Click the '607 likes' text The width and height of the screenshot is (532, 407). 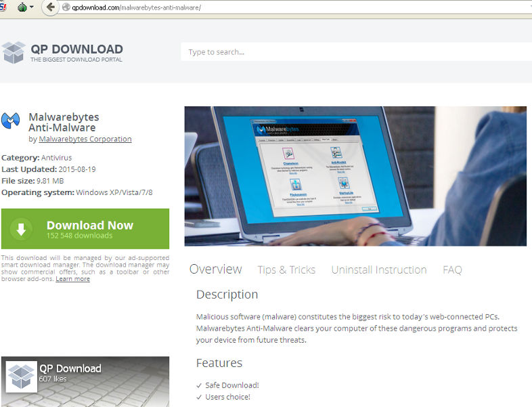pos(53,379)
